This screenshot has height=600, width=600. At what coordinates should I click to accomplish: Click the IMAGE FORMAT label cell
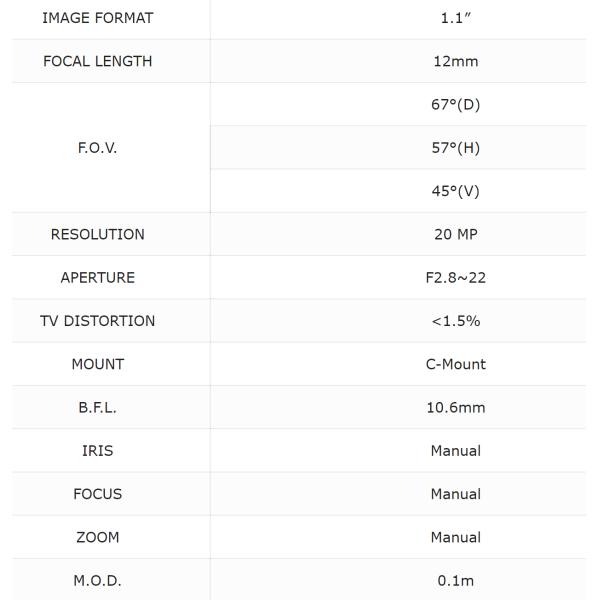click(98, 18)
